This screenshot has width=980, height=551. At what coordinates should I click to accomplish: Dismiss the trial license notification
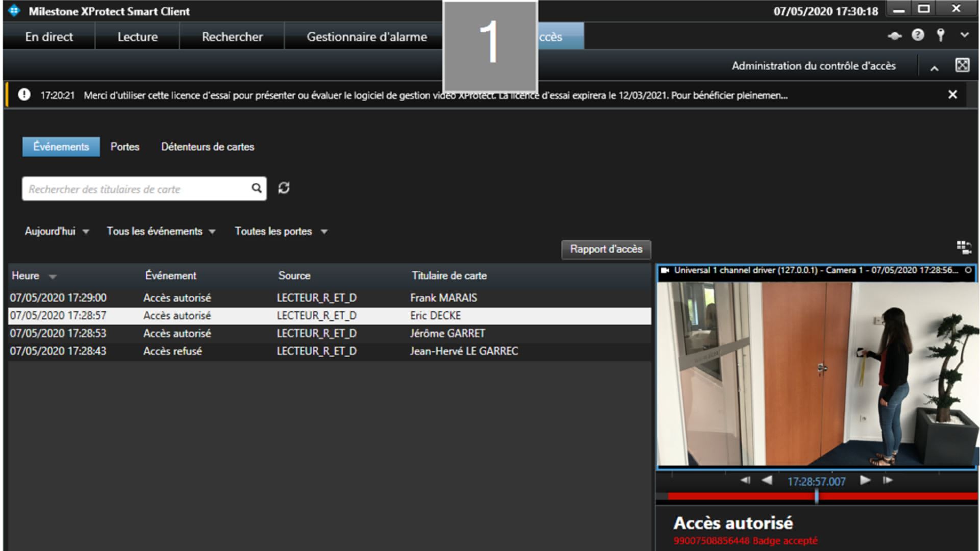952,94
